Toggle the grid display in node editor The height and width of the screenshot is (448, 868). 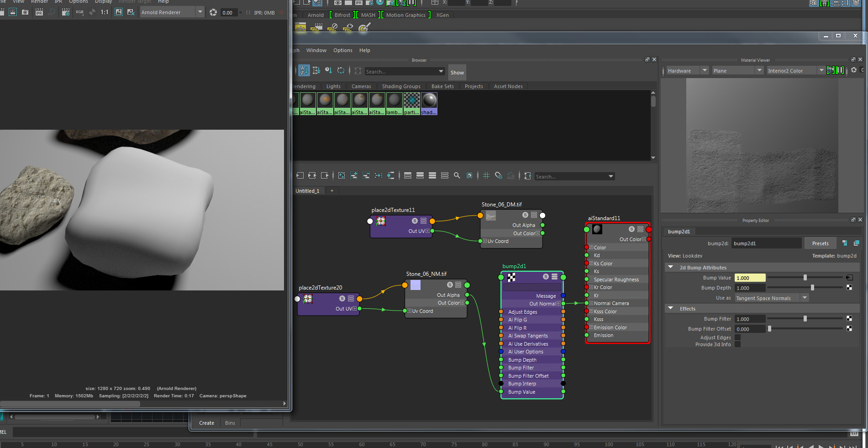tap(486, 176)
